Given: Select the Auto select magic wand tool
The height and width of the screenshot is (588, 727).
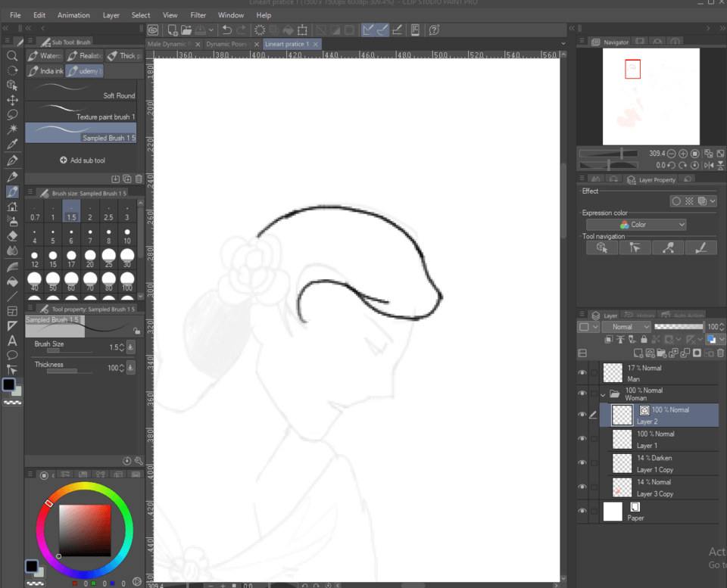Looking at the screenshot, I should 12,129.
